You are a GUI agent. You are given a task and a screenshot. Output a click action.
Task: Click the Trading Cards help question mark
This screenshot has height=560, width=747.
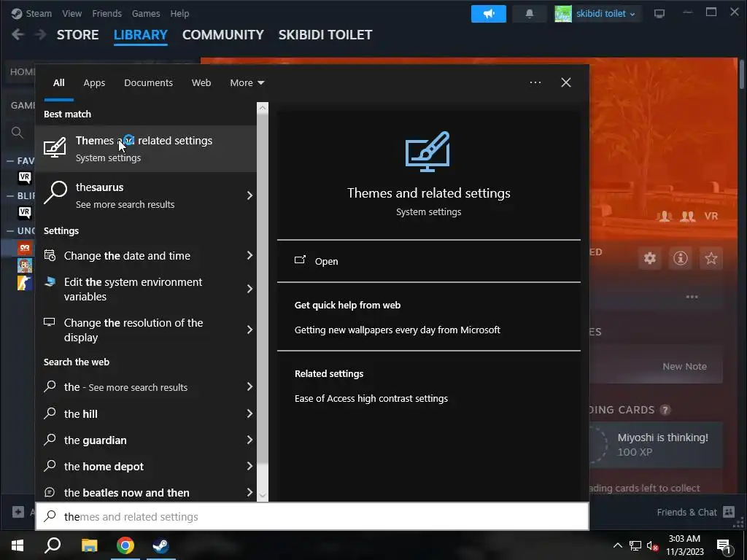pos(665,410)
